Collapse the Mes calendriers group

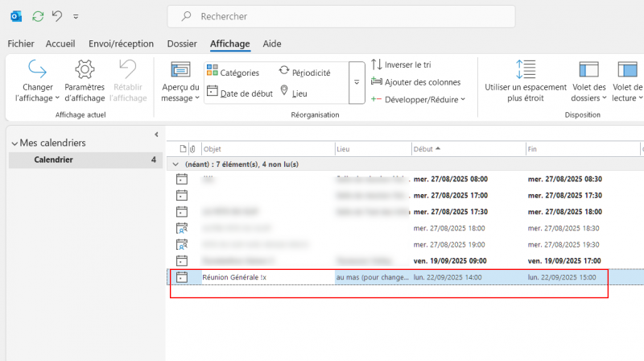pos(14,143)
